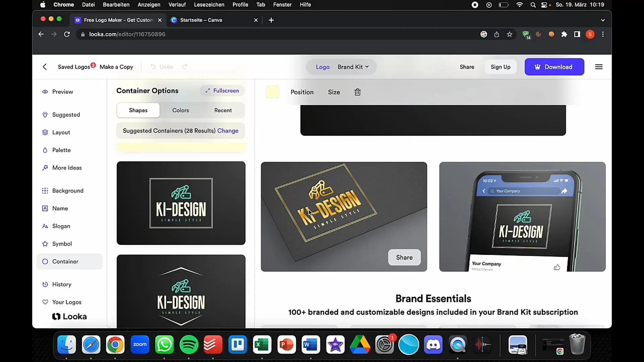Select the Shapes tab
Viewport: 644px width, 362px height.
138,110
